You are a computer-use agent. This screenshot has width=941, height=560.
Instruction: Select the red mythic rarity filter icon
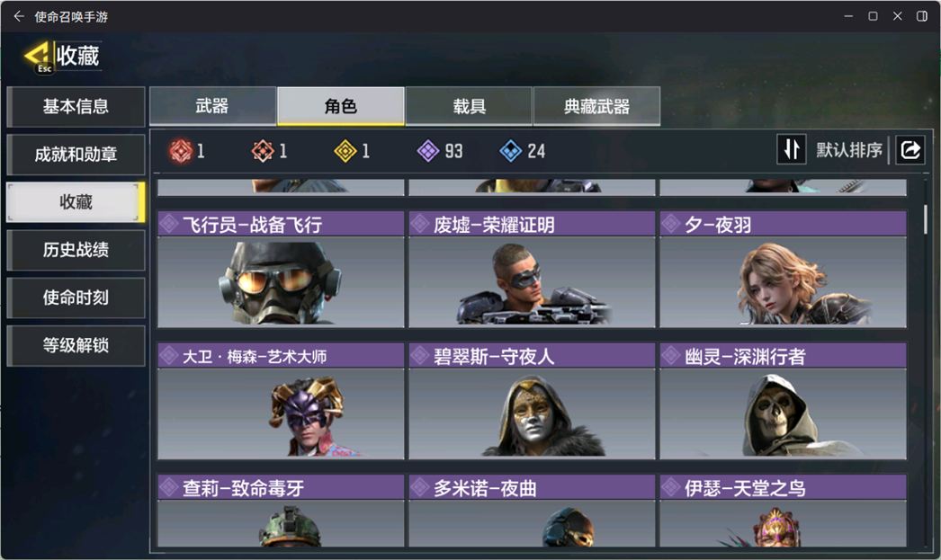click(181, 151)
